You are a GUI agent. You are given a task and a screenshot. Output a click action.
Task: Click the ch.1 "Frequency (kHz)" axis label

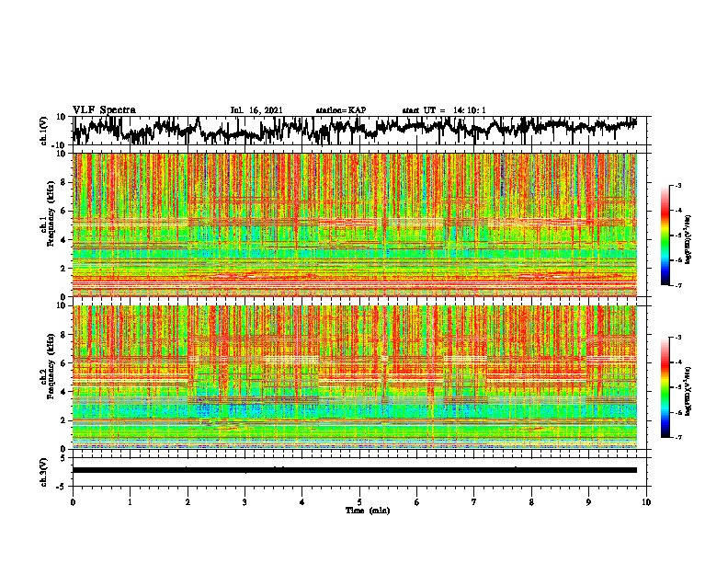[51, 213]
